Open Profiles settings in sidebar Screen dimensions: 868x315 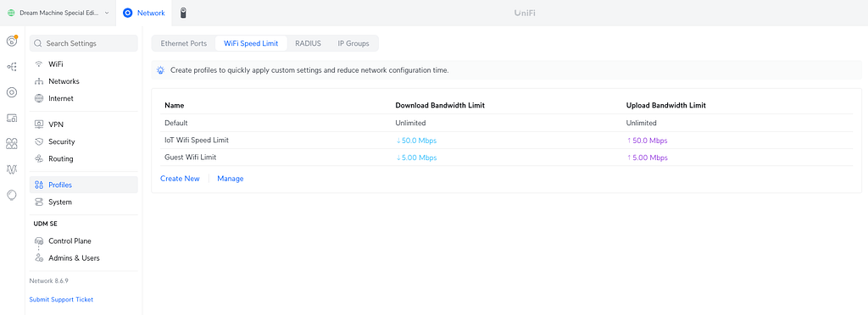[84, 185]
